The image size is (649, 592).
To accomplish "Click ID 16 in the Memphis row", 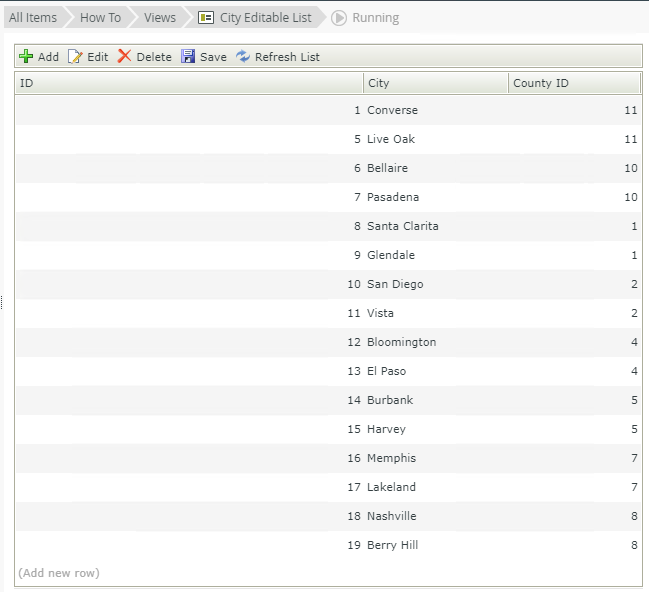I will (x=354, y=458).
